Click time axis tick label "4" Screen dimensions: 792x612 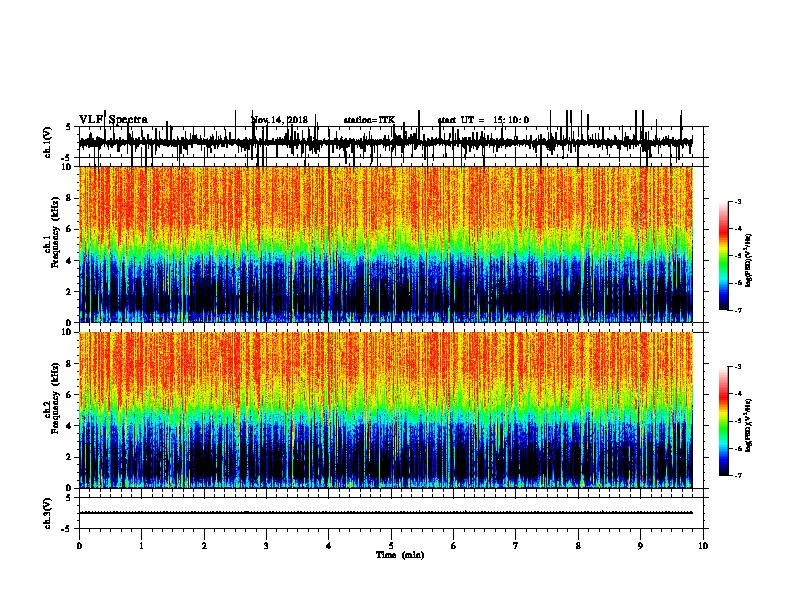click(329, 546)
